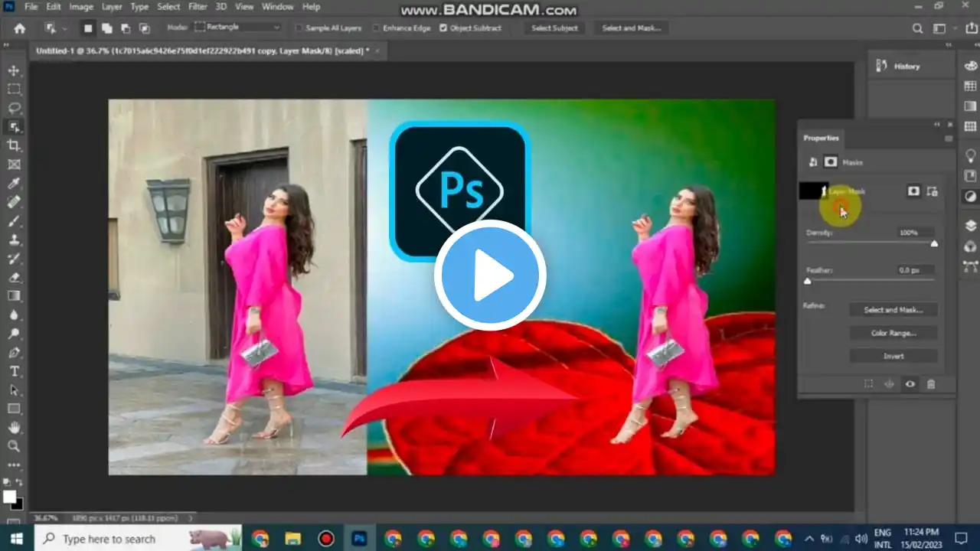Select the Object Selection tool in toolbar
The image size is (980, 551).
(14, 127)
